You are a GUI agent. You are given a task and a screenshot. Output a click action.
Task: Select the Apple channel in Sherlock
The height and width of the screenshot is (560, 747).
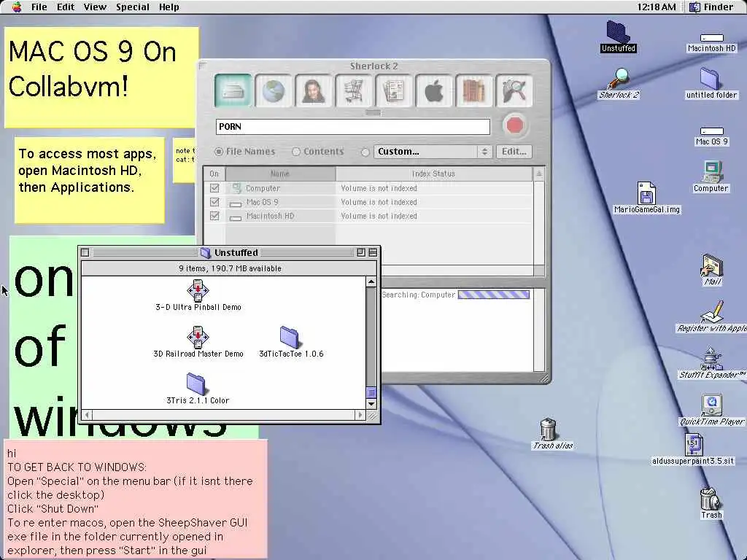tap(433, 90)
